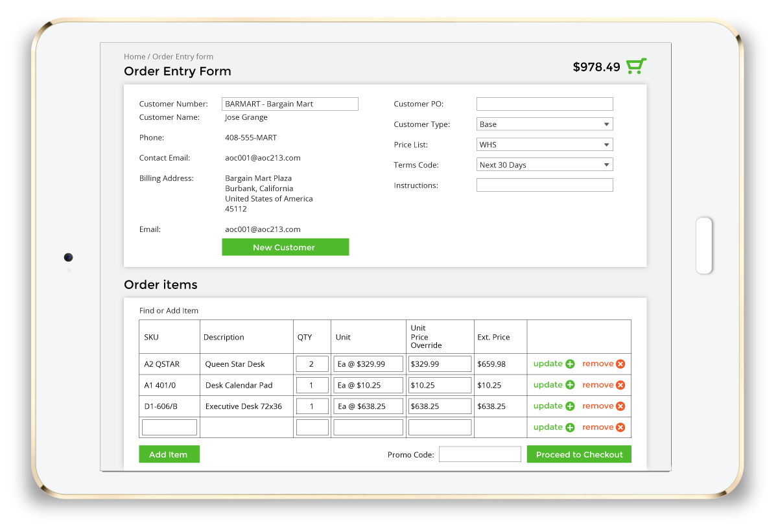Click the empty SKU input in last row

[169, 428]
